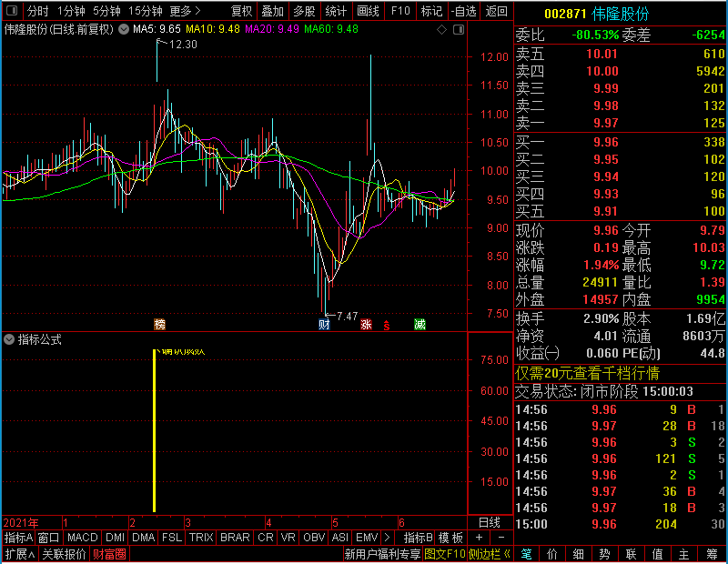Click the 榜 event marker on chart
The height and width of the screenshot is (564, 728).
159,324
